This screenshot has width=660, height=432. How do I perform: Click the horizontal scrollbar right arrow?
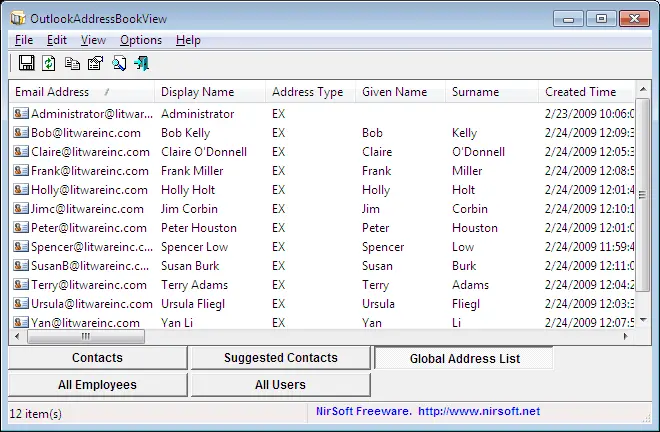[624, 337]
